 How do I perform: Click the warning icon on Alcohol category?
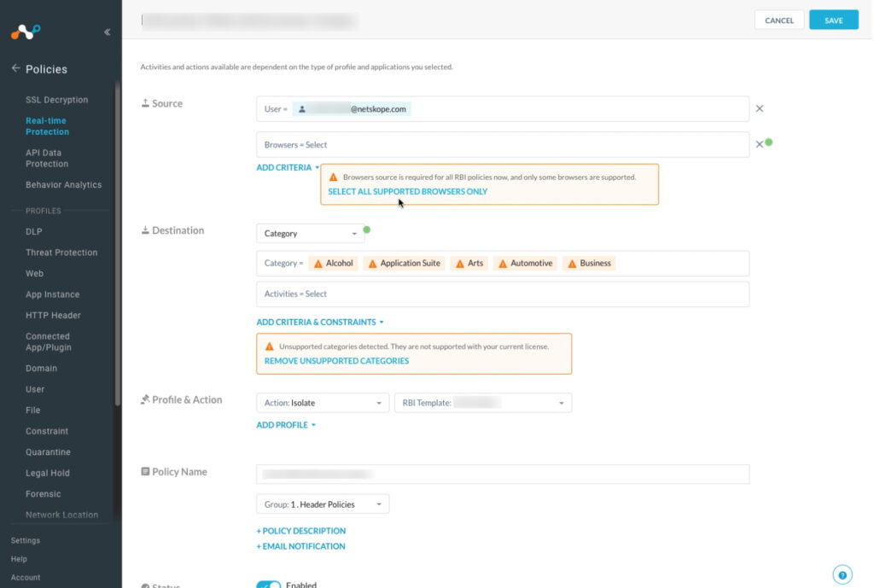pyautogui.click(x=316, y=264)
